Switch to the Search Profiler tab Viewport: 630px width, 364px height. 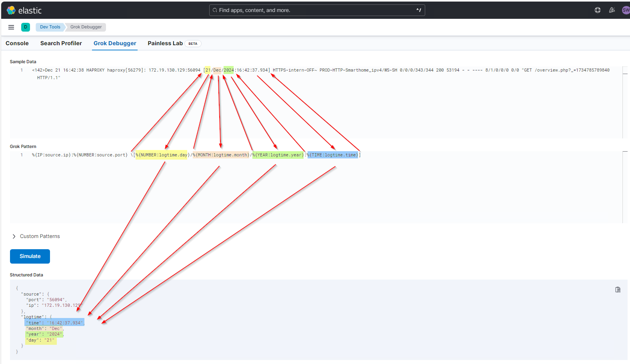click(61, 43)
